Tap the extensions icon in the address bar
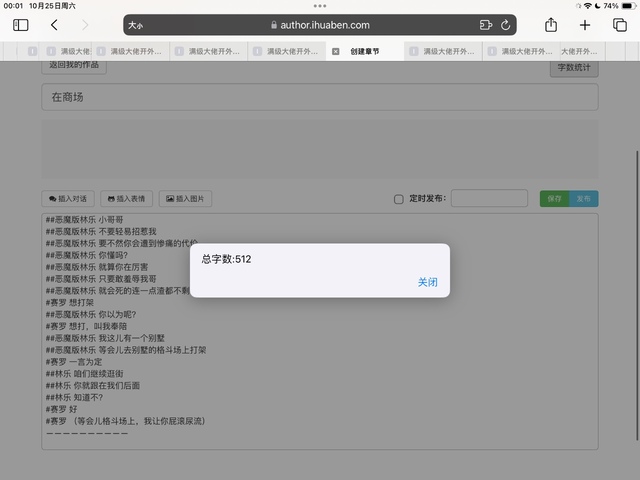Screen dimensions: 640x480 pyautogui.click(x=486, y=25)
